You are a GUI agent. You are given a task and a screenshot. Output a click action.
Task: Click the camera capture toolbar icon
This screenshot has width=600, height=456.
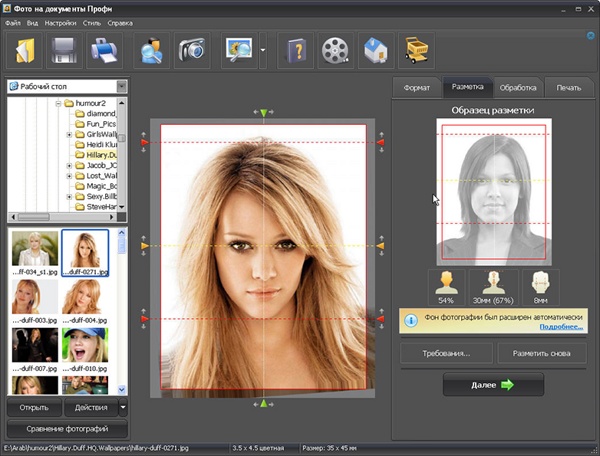pos(191,49)
